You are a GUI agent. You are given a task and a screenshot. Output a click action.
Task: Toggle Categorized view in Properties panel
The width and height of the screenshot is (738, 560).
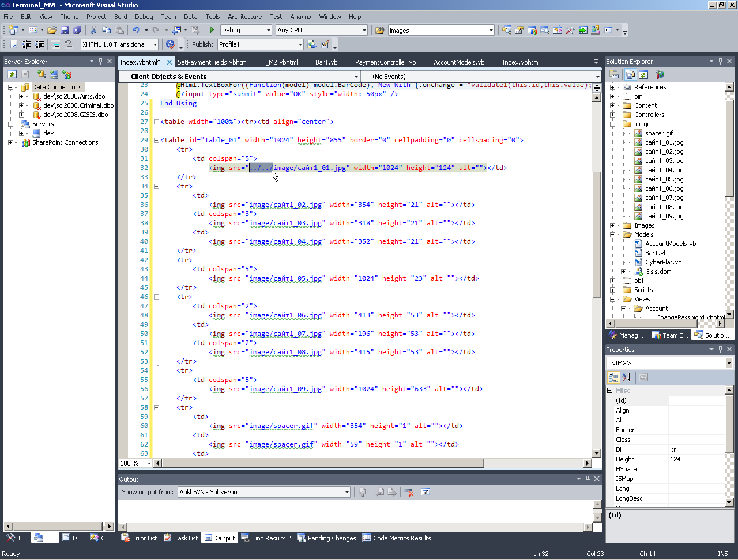click(x=613, y=377)
